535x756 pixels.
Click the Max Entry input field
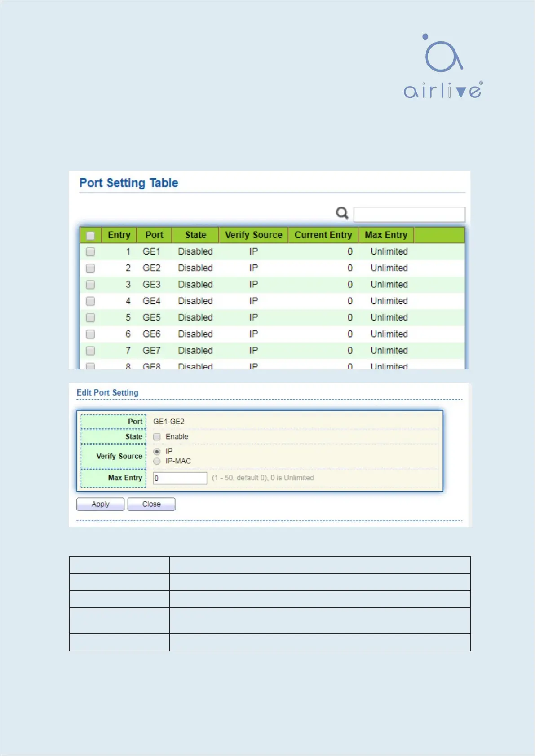(x=180, y=478)
